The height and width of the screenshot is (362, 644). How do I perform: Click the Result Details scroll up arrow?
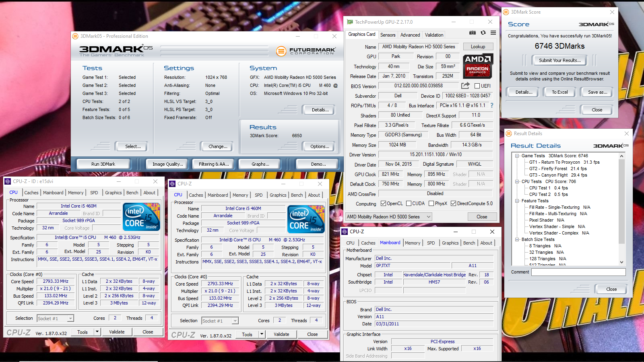(621, 156)
